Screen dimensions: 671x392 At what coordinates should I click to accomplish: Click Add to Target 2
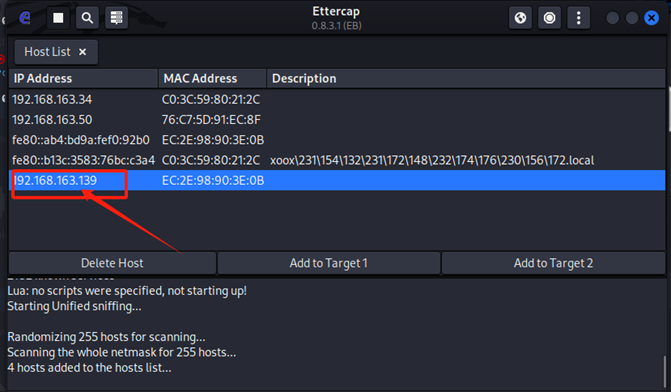click(553, 263)
